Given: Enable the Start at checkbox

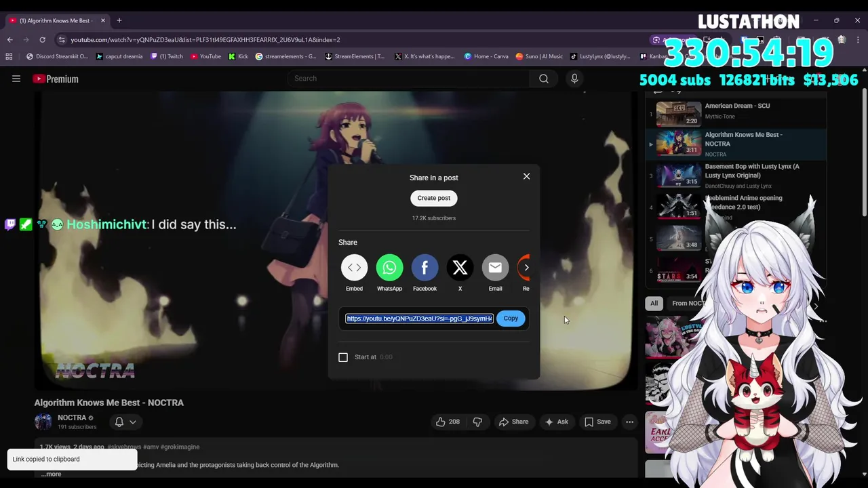Looking at the screenshot, I should pyautogui.click(x=343, y=357).
